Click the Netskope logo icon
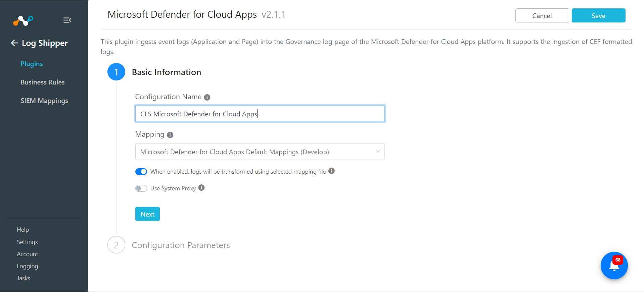This screenshot has width=644, height=292. click(x=23, y=21)
